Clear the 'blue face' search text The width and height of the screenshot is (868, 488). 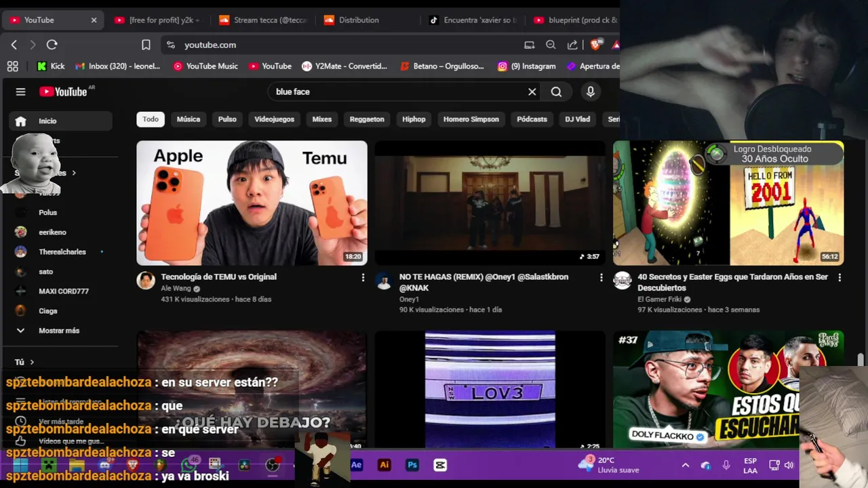coord(532,91)
